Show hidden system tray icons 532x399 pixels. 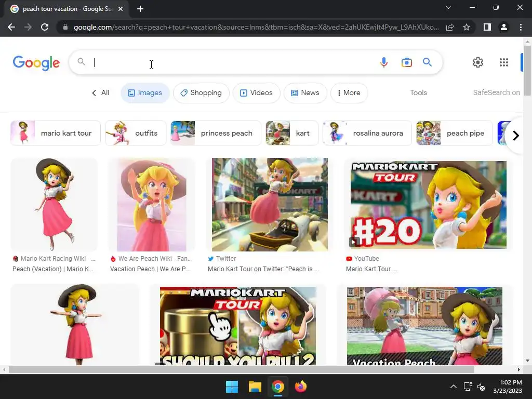coord(453,387)
